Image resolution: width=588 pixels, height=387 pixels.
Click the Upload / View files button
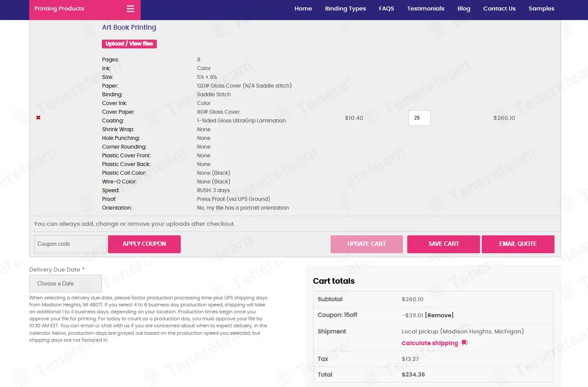(x=129, y=44)
